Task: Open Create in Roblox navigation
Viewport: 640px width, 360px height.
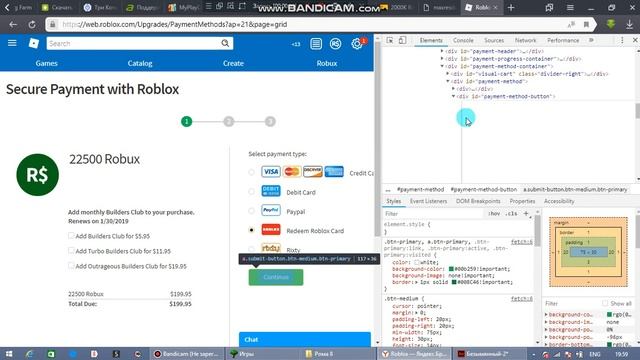Action: click(233, 63)
